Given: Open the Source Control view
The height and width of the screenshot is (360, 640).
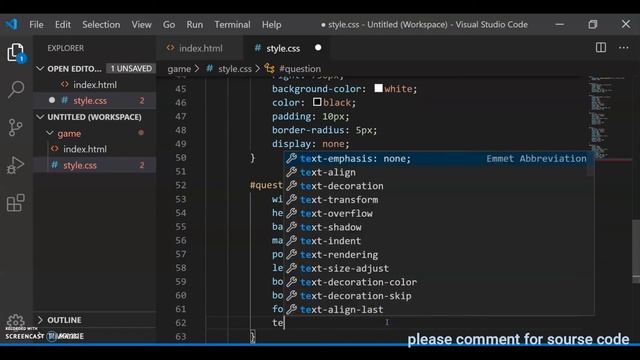Looking at the screenshot, I should coord(16,127).
